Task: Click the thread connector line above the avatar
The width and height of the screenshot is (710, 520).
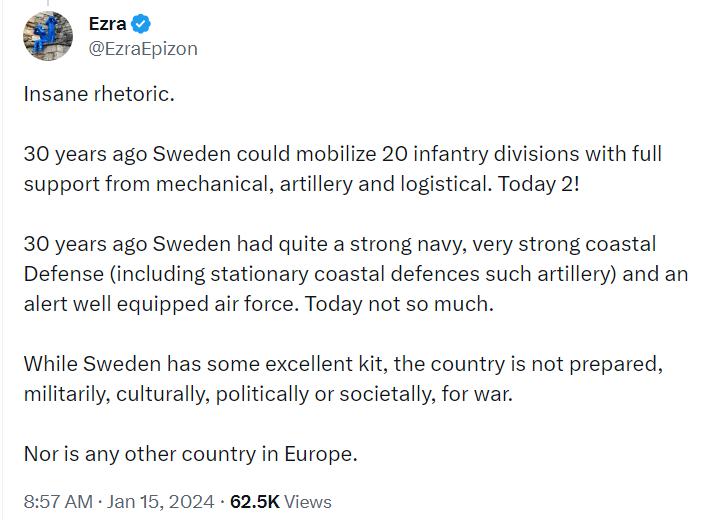Action: [48, 3]
